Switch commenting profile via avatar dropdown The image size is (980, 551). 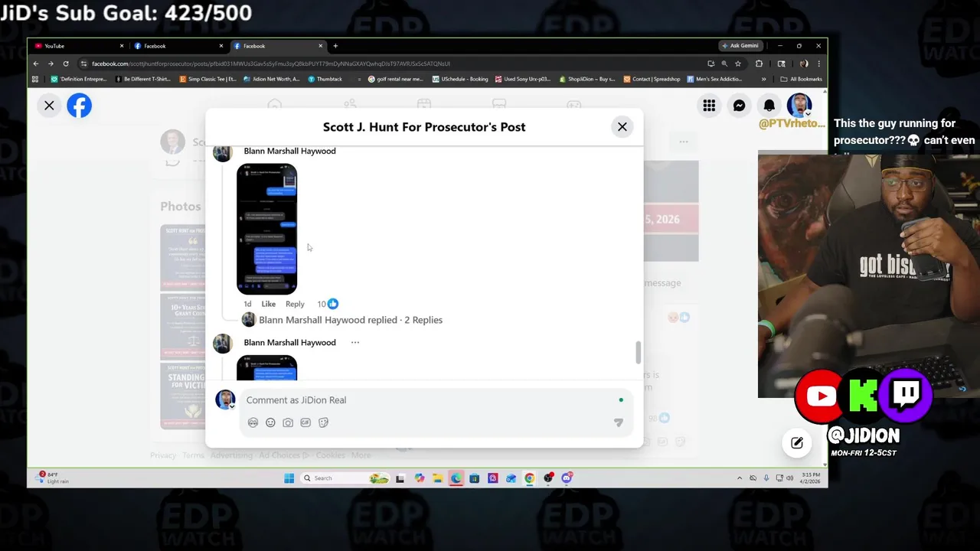pyautogui.click(x=225, y=399)
